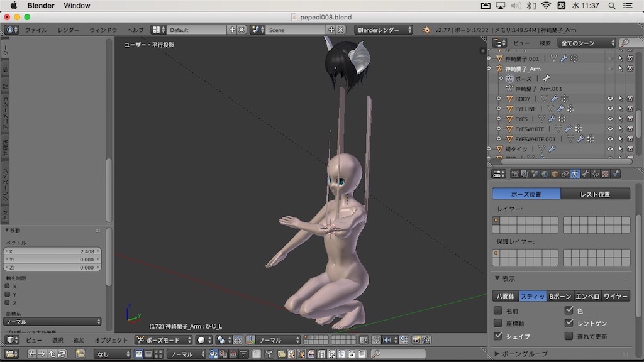This screenshot has width=644, height=362.
Task: Open the ヘルプ menu
Action: (135, 30)
